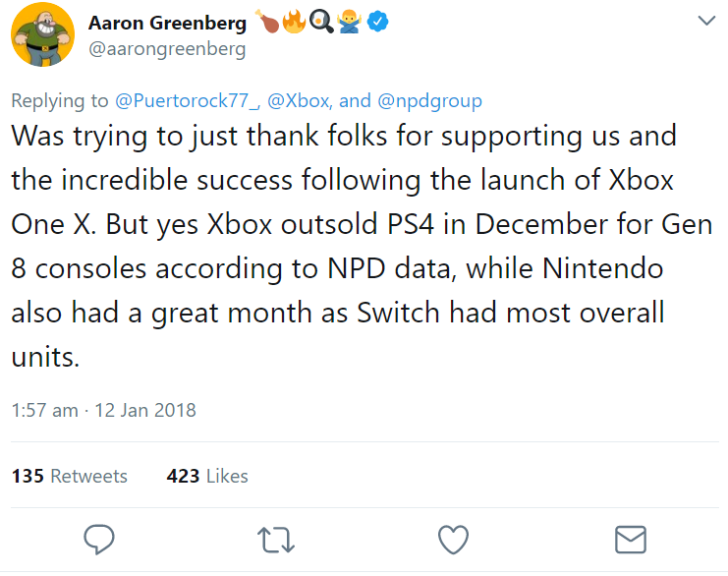Click the frying pan egg emoji
Image resolution: width=728 pixels, height=576 pixels.
pyautogui.click(x=320, y=22)
